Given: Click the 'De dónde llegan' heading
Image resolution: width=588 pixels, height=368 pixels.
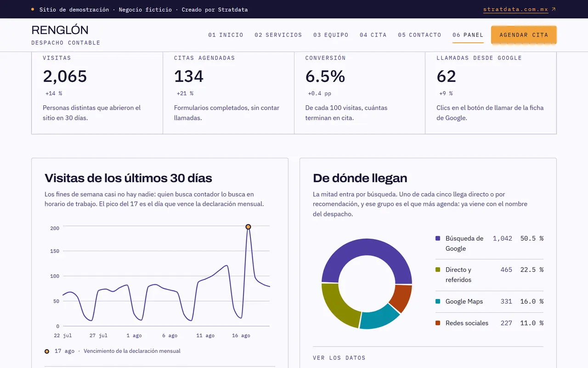Looking at the screenshot, I should 360,178.
